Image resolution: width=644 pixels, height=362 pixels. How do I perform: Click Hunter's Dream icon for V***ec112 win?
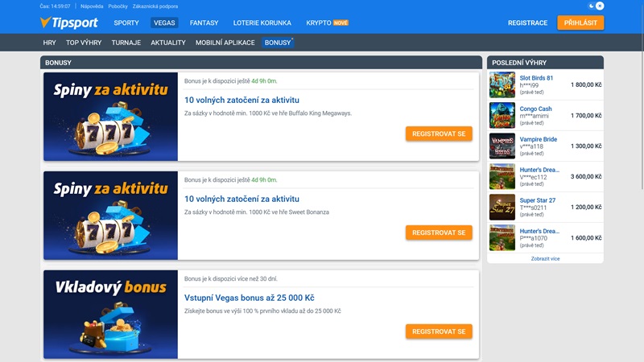pyautogui.click(x=502, y=176)
